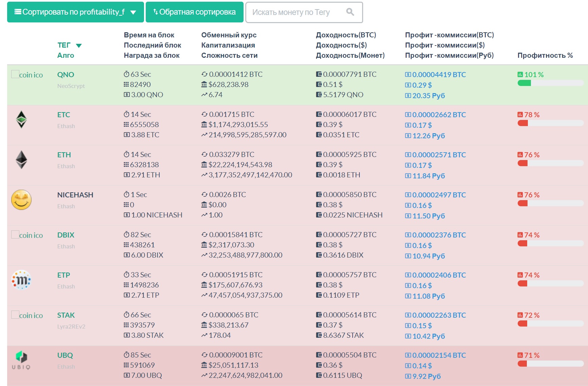Open the ETP coin link

(x=64, y=275)
